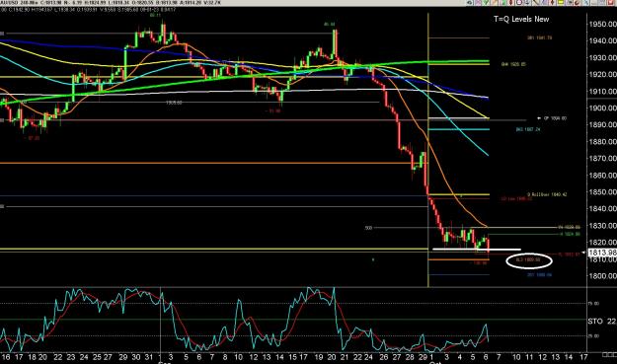617x364 pixels.
Task: Click date label 11 on time axis
Action: tap(529, 357)
